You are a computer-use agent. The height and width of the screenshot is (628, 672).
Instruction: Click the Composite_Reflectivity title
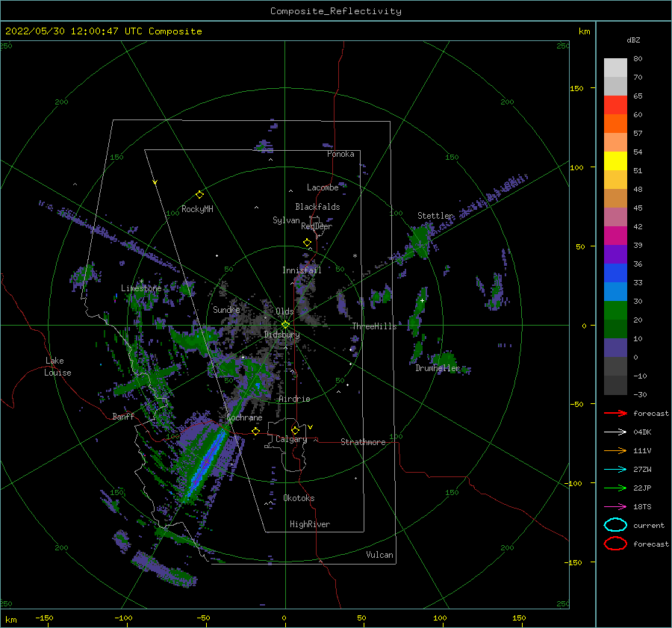coord(336,11)
